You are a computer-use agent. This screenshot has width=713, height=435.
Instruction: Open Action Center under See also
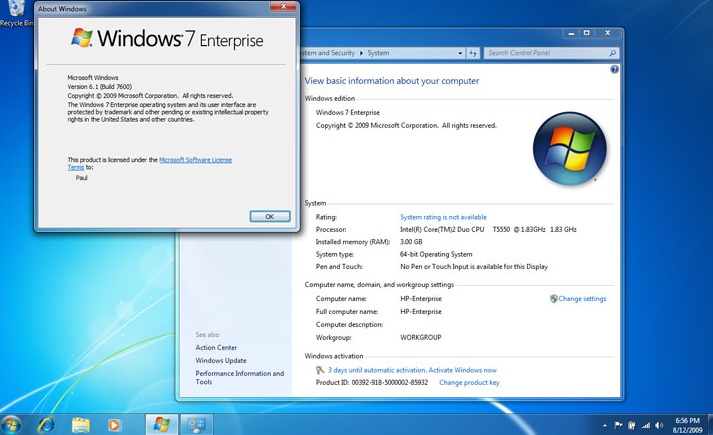pyautogui.click(x=216, y=347)
